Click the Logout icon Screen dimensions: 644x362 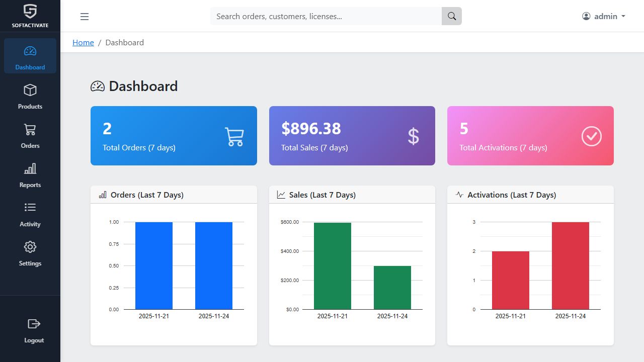[x=34, y=324]
